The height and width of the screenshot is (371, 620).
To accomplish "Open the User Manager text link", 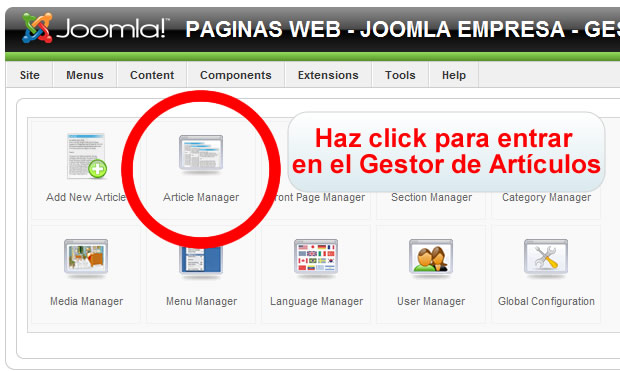I will pyautogui.click(x=431, y=301).
